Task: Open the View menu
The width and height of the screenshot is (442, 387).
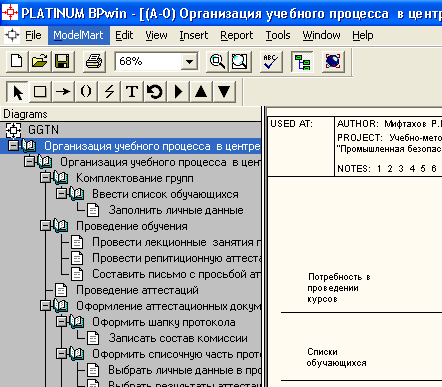Action: pyautogui.click(x=156, y=35)
